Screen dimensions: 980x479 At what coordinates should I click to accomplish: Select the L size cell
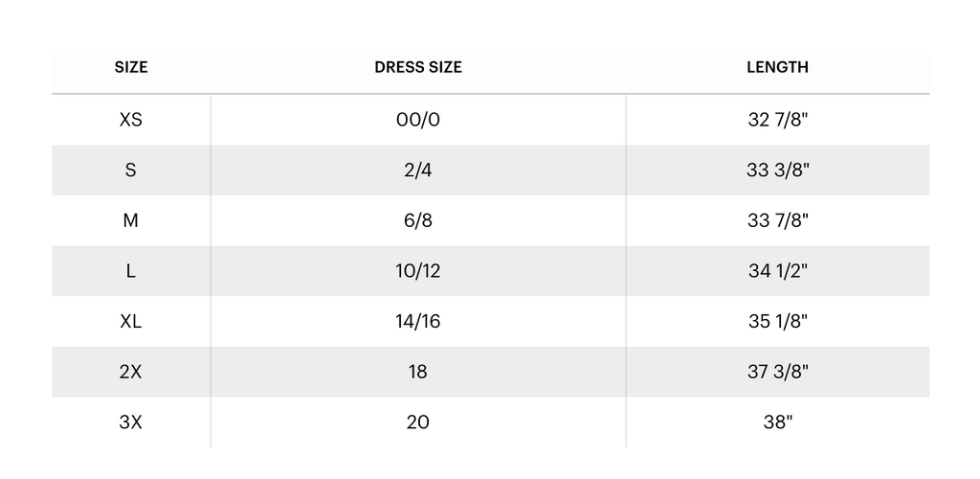tap(131, 271)
